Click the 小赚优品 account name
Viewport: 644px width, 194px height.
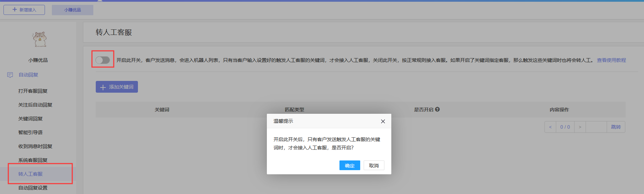(38, 60)
